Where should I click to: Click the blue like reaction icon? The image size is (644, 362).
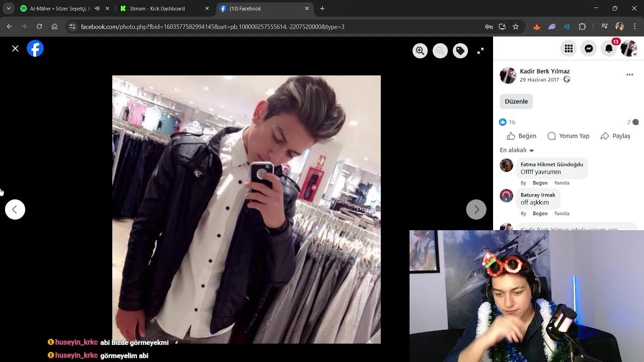point(503,122)
